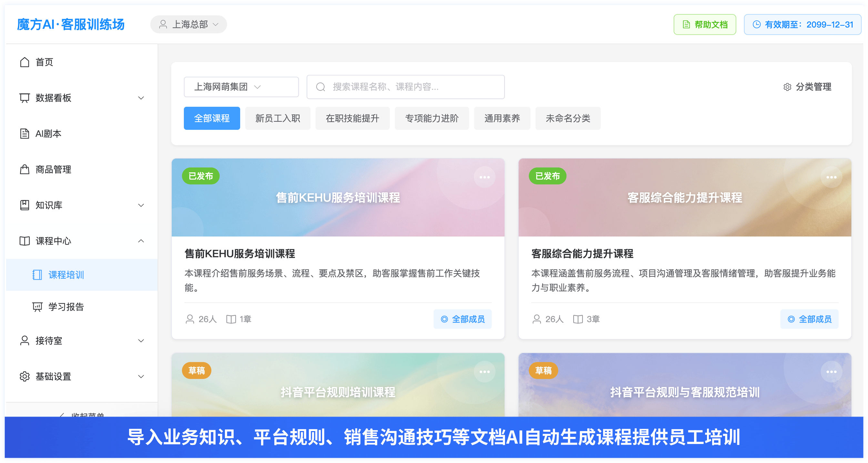Viewport: 868px width, 463px height.
Task: Select the 专项能力进阶 category tab
Action: [x=432, y=118]
